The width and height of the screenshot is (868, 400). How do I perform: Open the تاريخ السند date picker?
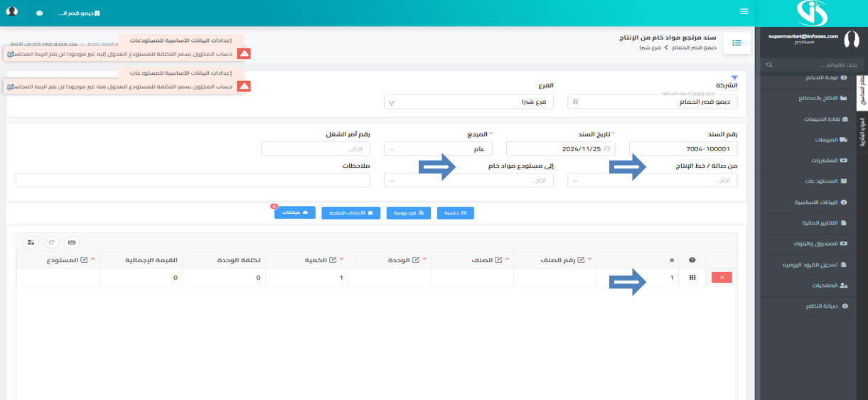560,148
